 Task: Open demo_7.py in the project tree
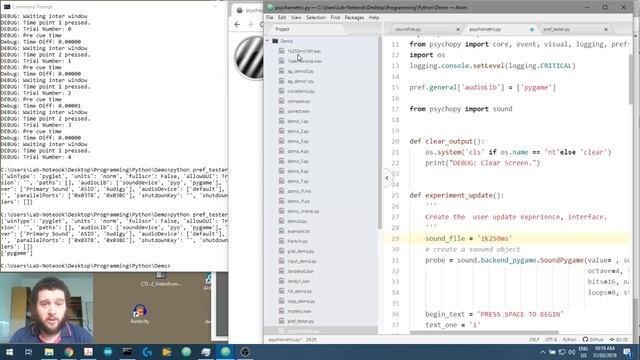pyautogui.click(x=298, y=181)
